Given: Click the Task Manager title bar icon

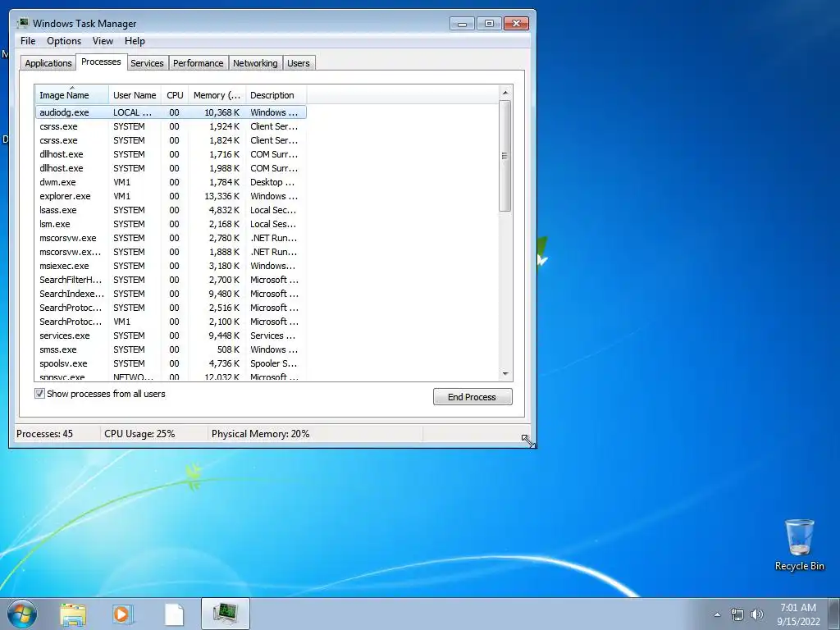Looking at the screenshot, I should click(23, 23).
